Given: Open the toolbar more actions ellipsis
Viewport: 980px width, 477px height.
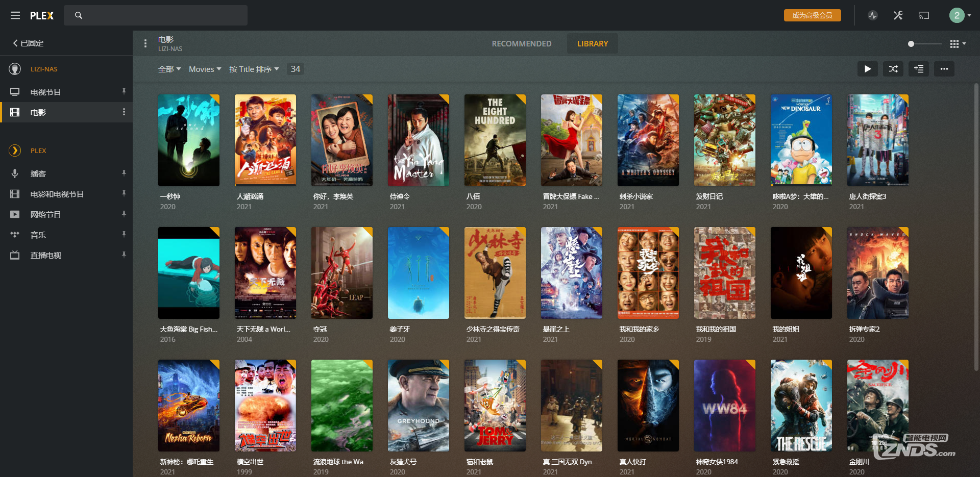Looking at the screenshot, I should 944,69.
